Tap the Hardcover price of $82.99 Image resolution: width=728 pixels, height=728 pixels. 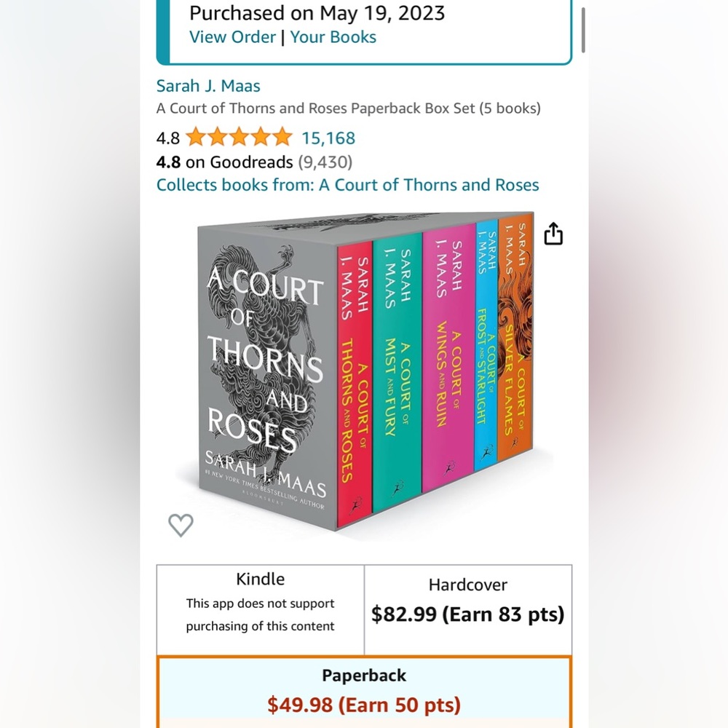[468, 614]
